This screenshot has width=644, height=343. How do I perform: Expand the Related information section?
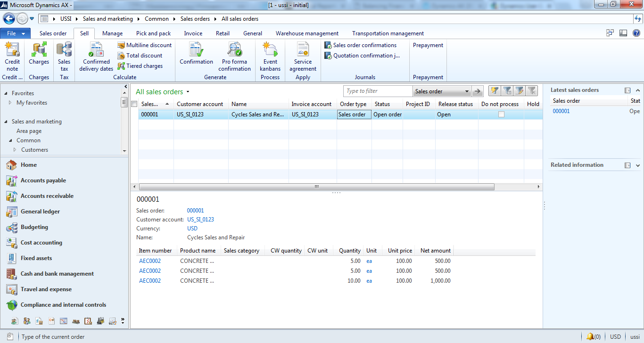[637, 165]
